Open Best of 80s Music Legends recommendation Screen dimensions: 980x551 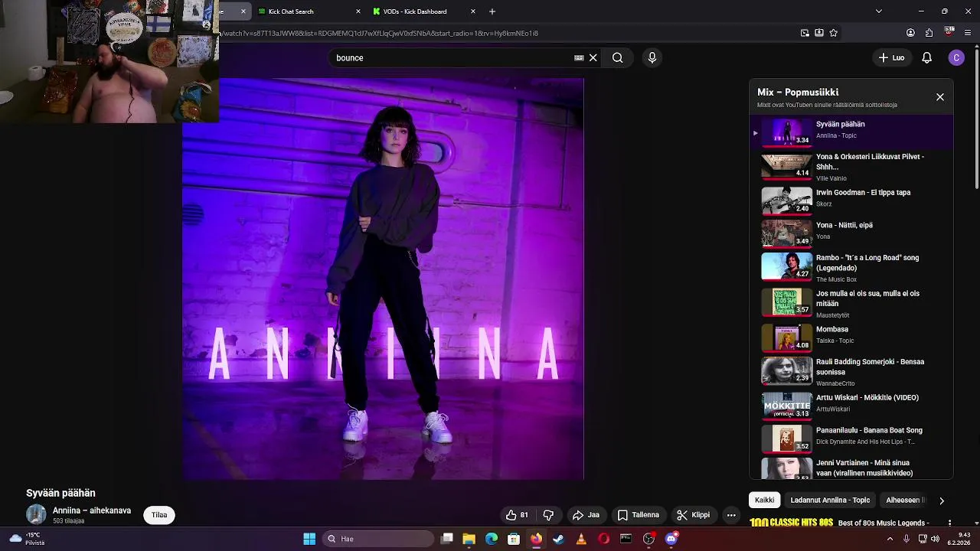coord(884,523)
